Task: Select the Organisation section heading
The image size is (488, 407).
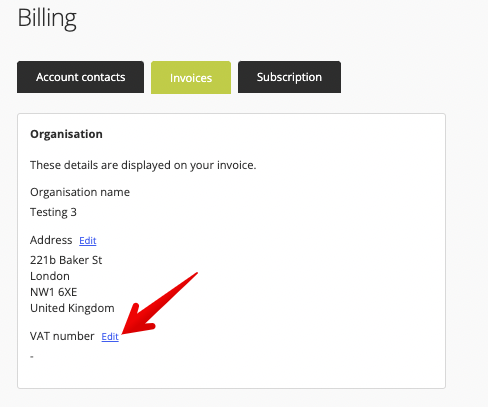Action: tap(66, 134)
